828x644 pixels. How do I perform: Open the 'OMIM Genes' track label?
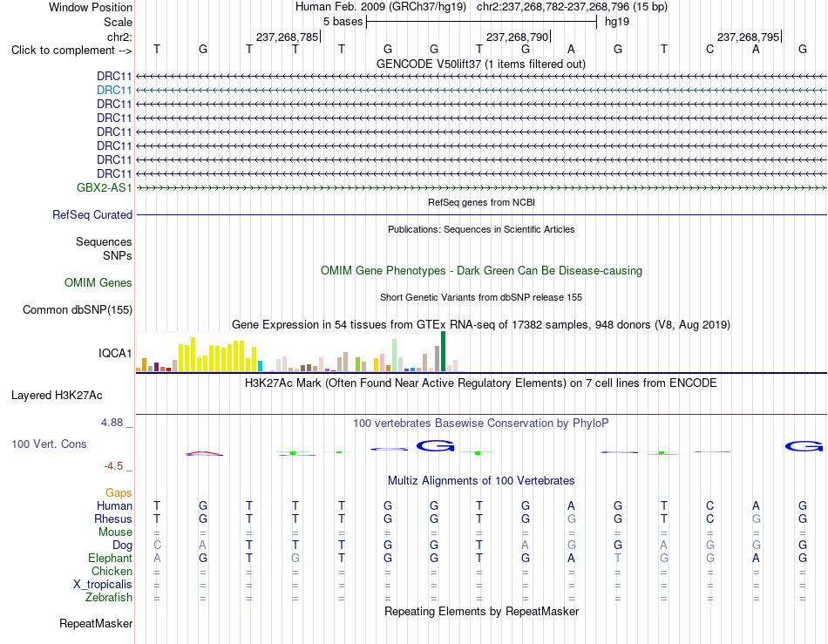pyautogui.click(x=98, y=283)
